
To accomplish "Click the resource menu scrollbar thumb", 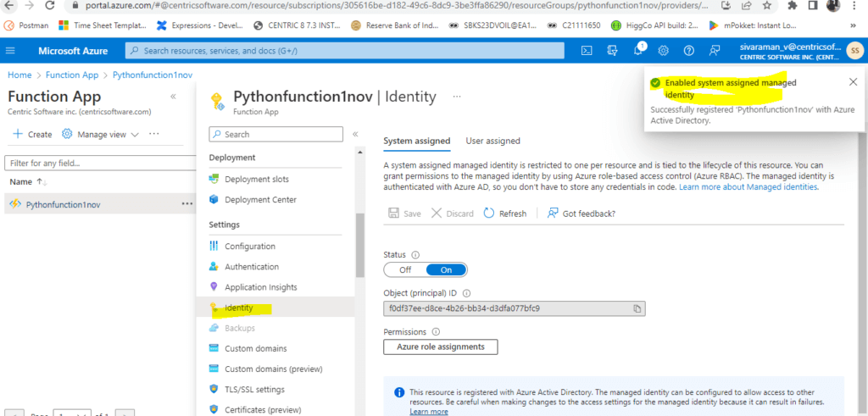I will point(360,245).
